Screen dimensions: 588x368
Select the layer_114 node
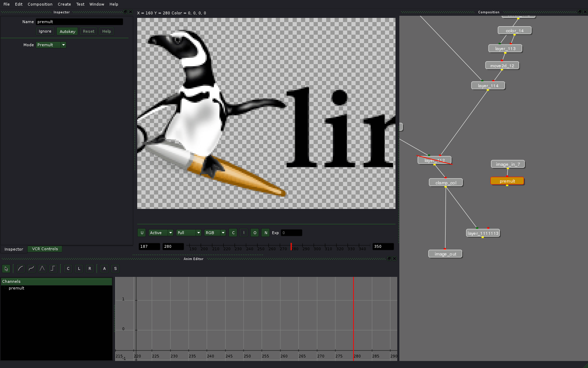tap(488, 86)
